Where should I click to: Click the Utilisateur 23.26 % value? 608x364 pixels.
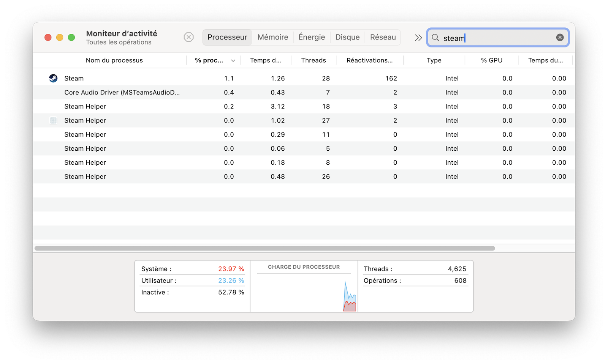click(x=231, y=280)
